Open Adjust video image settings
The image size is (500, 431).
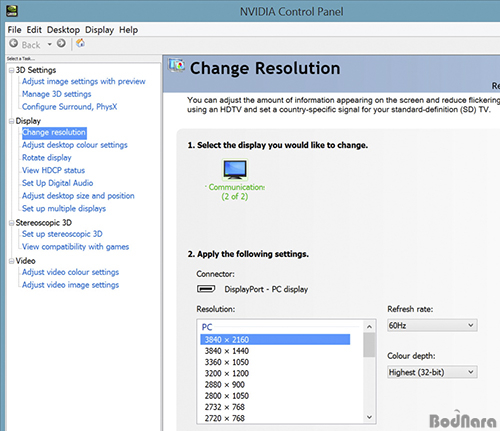(70, 285)
